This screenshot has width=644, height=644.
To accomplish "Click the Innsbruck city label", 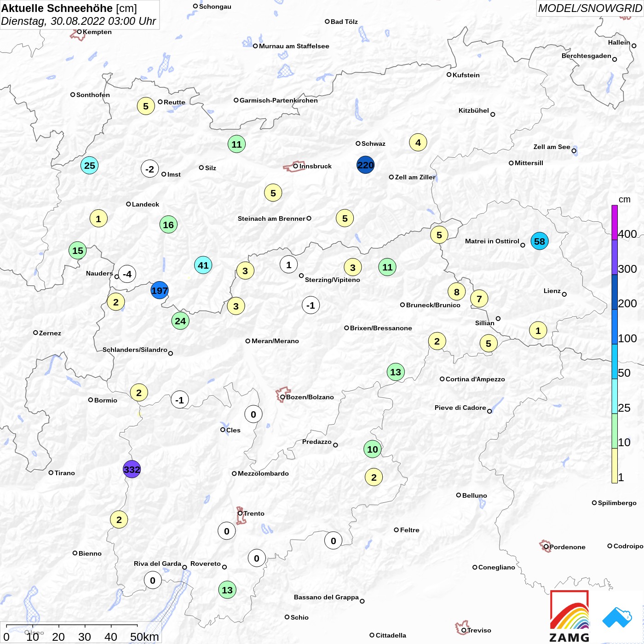I will point(316,166).
